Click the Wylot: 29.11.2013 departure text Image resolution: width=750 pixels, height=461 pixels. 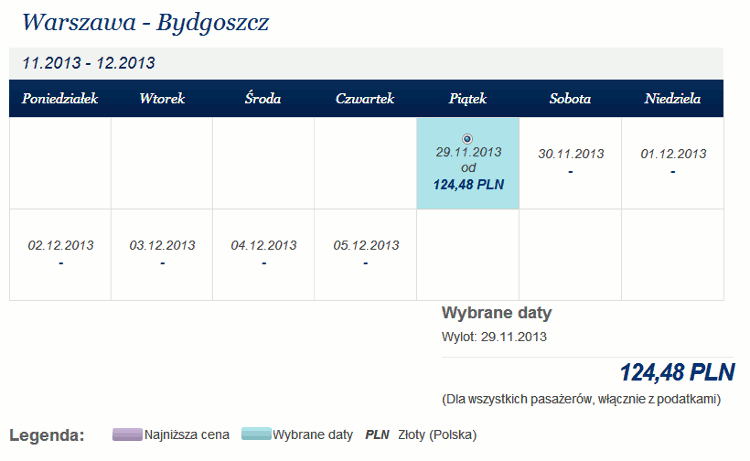click(x=494, y=337)
